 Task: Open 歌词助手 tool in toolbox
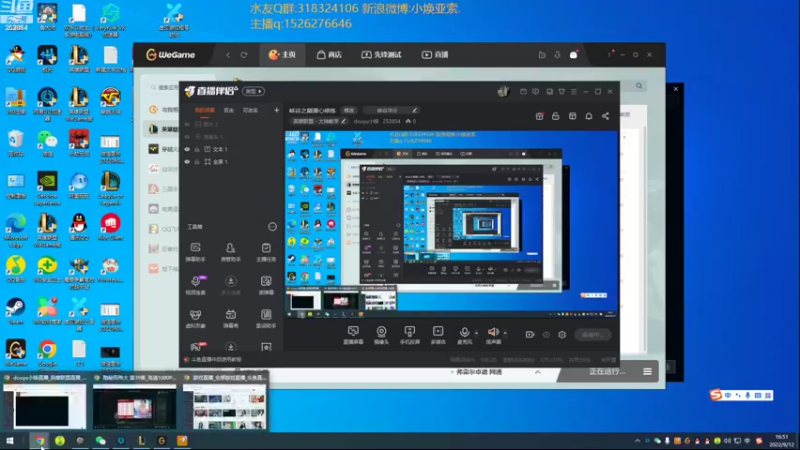click(x=266, y=318)
